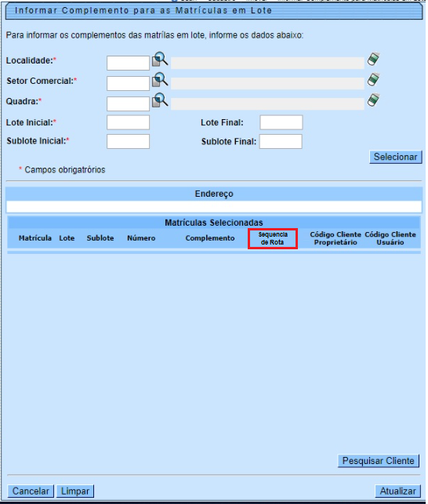
Task: Click the Código Cliente Proprietário header
Action: (336, 238)
